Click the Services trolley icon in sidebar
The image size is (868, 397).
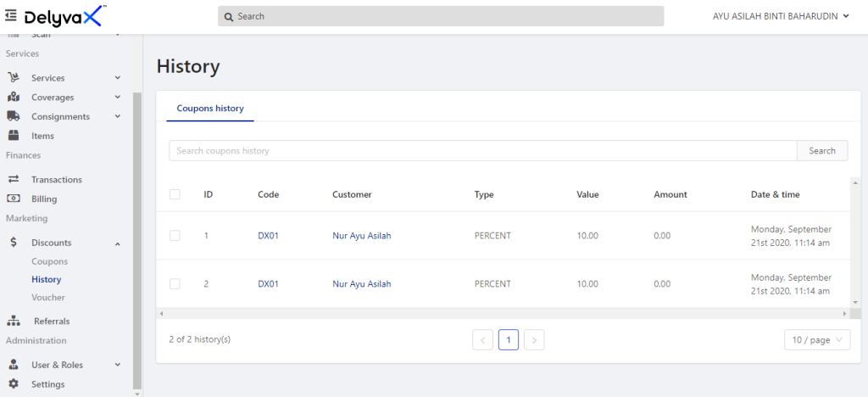pyautogui.click(x=14, y=78)
